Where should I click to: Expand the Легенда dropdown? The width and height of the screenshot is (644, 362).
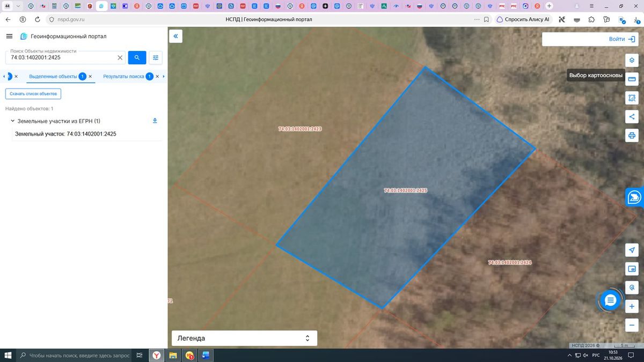pos(244,338)
